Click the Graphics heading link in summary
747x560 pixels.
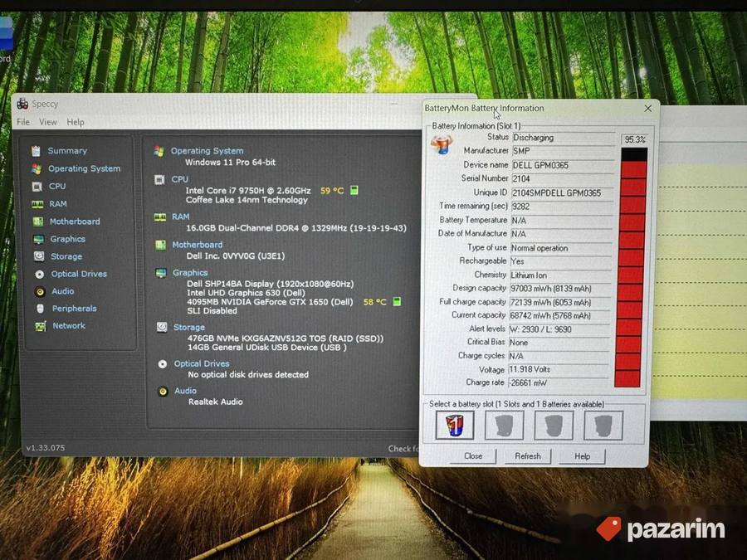coord(190,273)
